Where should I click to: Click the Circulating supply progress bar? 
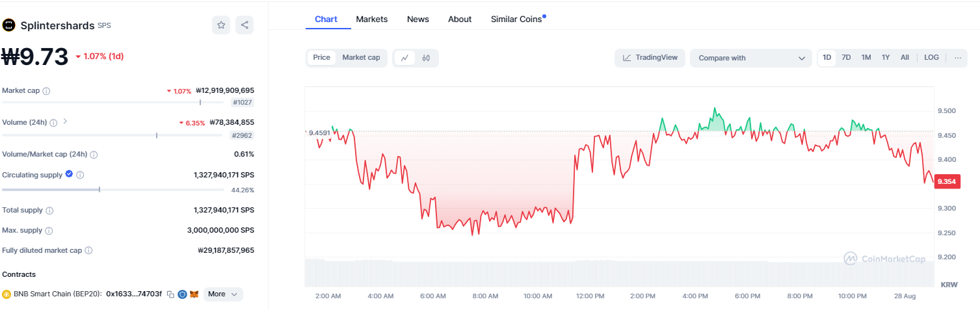pos(114,190)
